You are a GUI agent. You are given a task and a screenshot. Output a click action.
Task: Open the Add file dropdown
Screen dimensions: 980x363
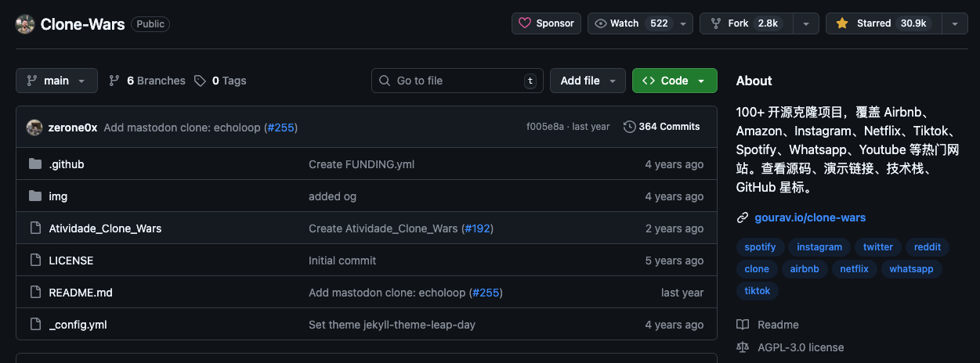[588, 81]
